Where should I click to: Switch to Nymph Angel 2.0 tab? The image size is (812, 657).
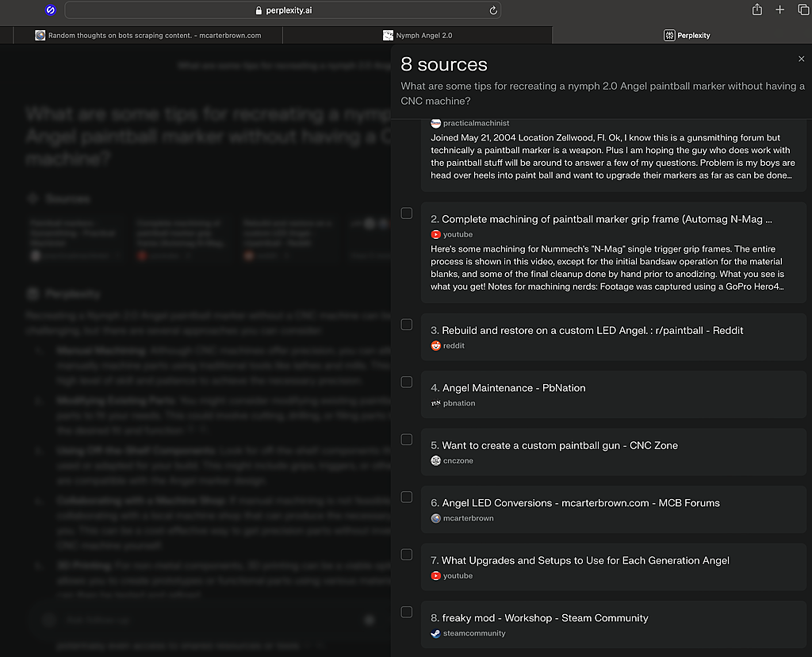click(x=417, y=35)
